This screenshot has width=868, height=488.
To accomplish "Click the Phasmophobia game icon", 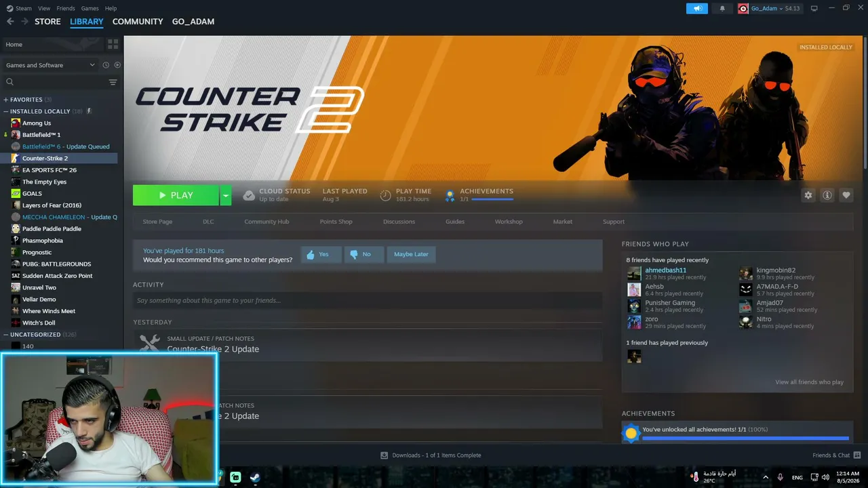I will point(16,241).
